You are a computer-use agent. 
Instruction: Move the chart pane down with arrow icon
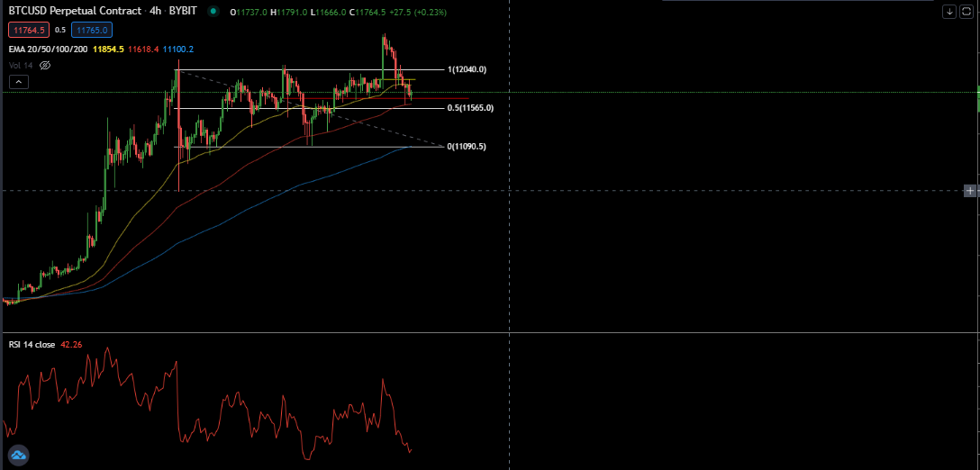[949, 11]
